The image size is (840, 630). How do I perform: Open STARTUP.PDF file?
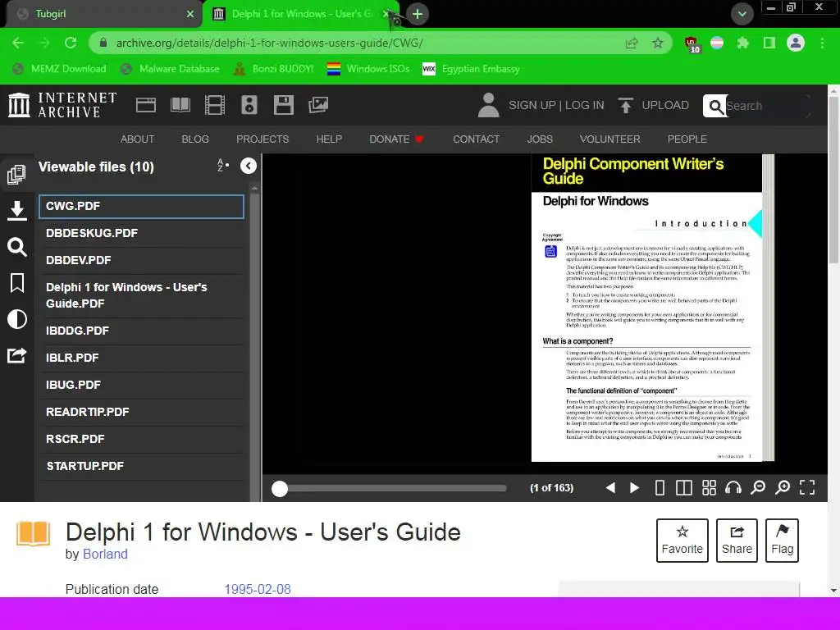tap(141, 466)
